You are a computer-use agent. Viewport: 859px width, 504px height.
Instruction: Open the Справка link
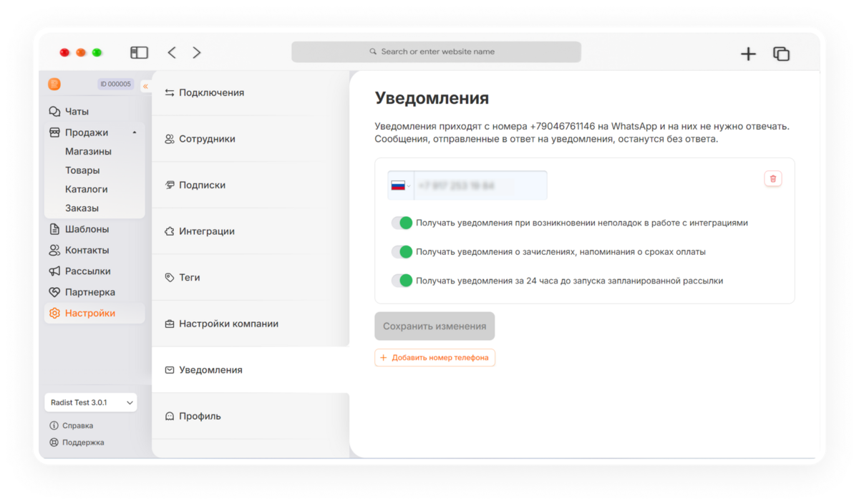click(x=71, y=425)
